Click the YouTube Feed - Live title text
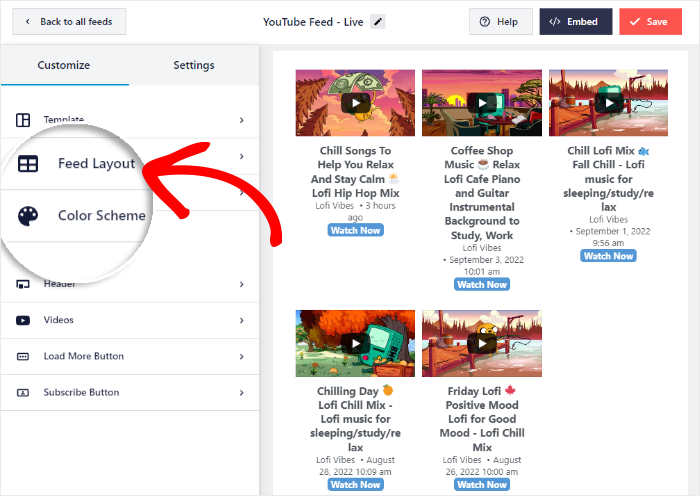700x496 pixels. click(x=313, y=22)
